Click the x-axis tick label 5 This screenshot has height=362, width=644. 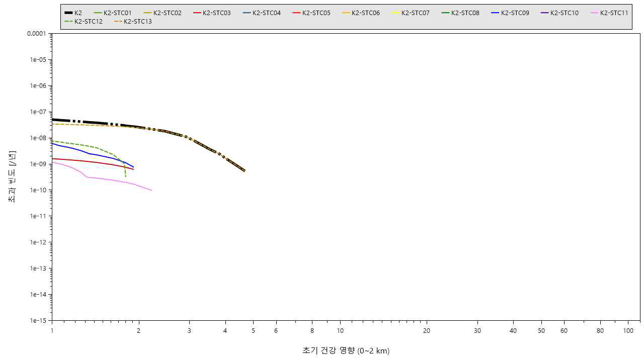(254, 331)
